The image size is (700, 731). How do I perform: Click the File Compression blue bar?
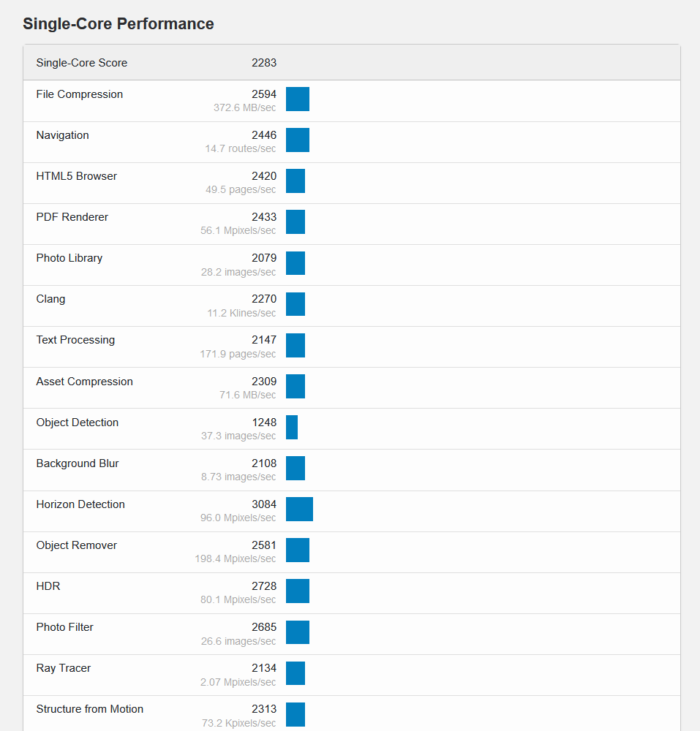(297, 99)
